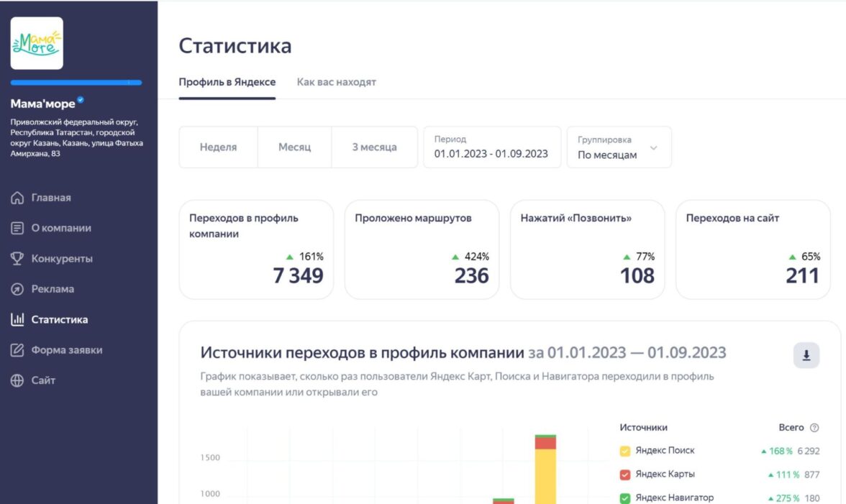Click the company address text in sidebar
This screenshot has width=846, height=504.
76,138
